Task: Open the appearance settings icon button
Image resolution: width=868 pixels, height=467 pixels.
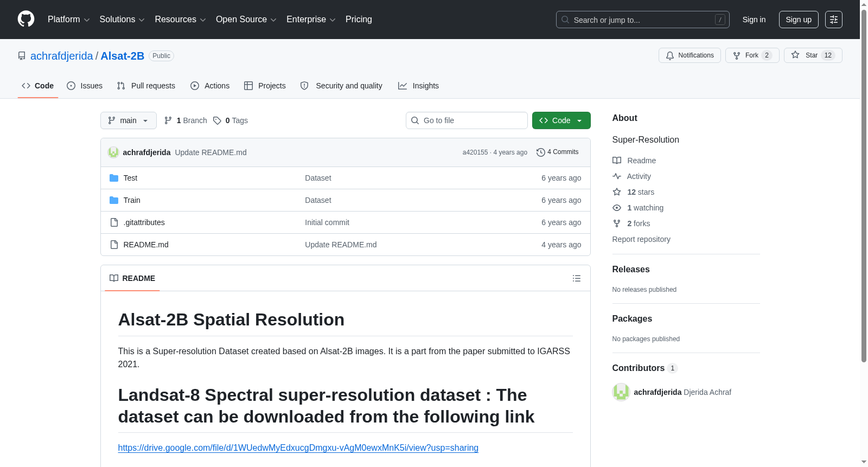Action: [x=834, y=20]
